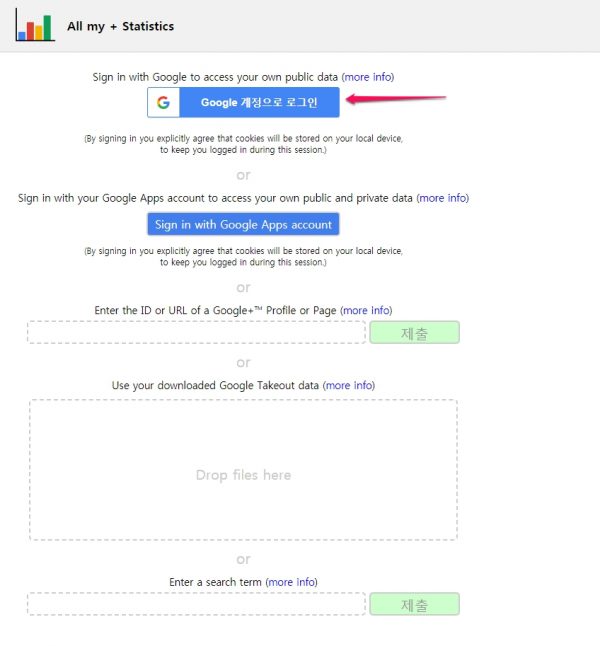The width and height of the screenshot is (600, 646).
Task: Click the red arrow pointing at the login button
Action: click(397, 99)
